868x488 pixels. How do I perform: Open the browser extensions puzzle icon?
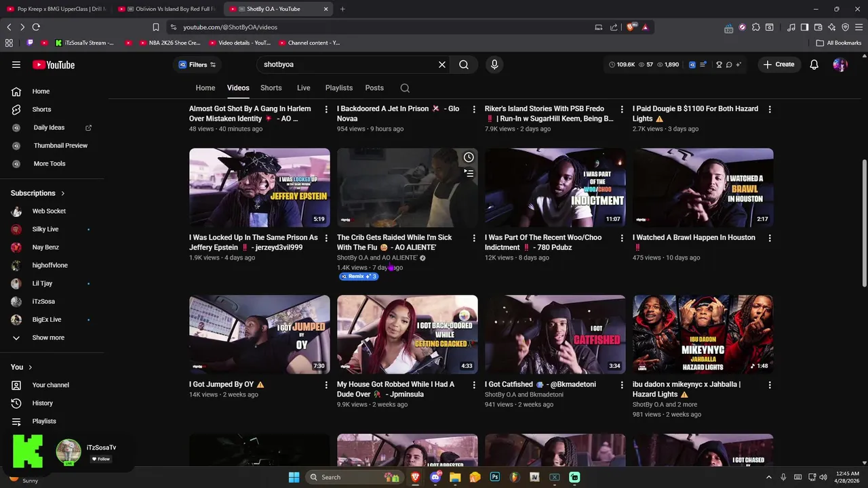pos(755,27)
